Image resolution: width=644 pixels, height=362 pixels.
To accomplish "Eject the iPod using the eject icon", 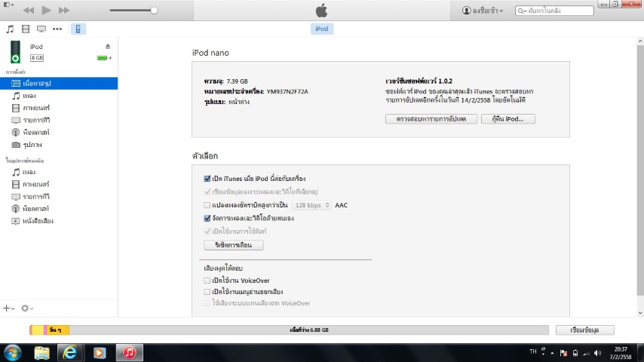I will [108, 47].
